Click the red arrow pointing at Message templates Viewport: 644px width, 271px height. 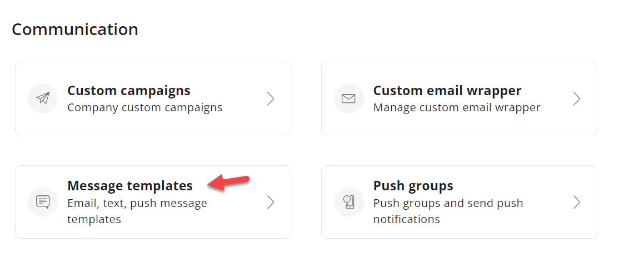(228, 182)
